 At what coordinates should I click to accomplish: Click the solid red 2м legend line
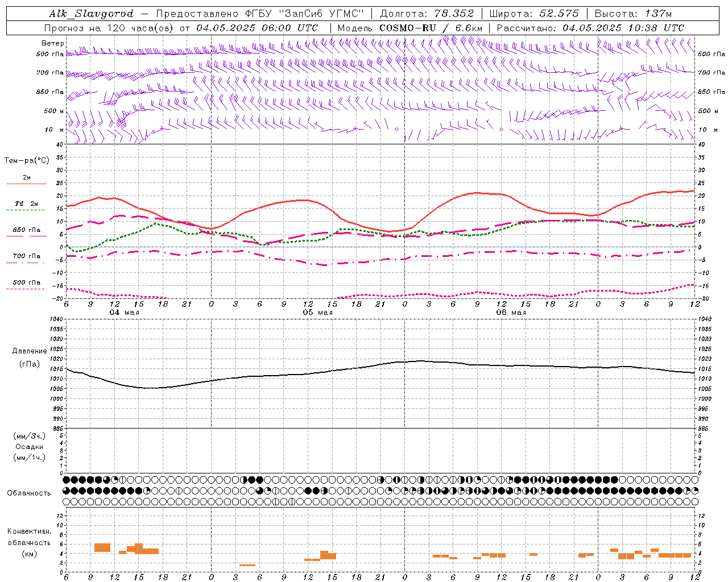tap(26, 184)
